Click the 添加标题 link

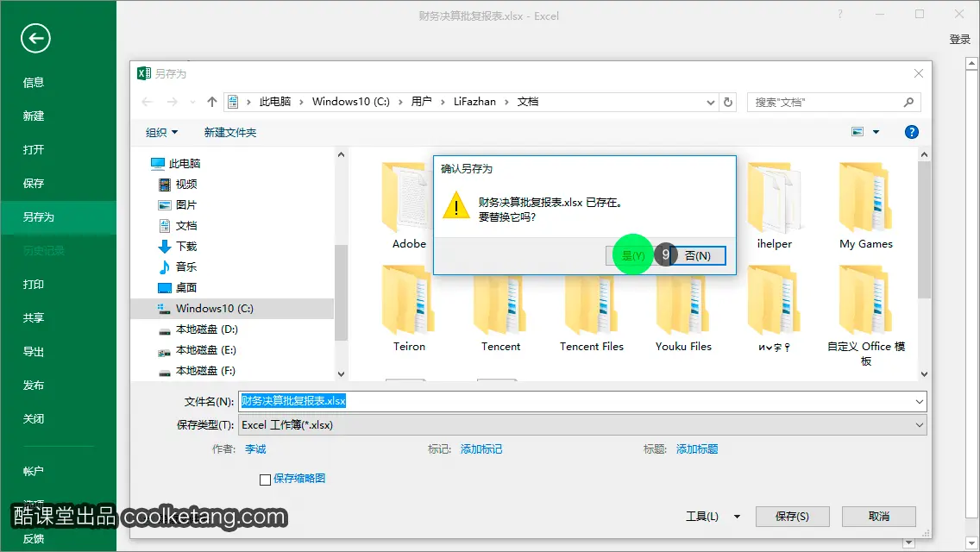coord(697,448)
